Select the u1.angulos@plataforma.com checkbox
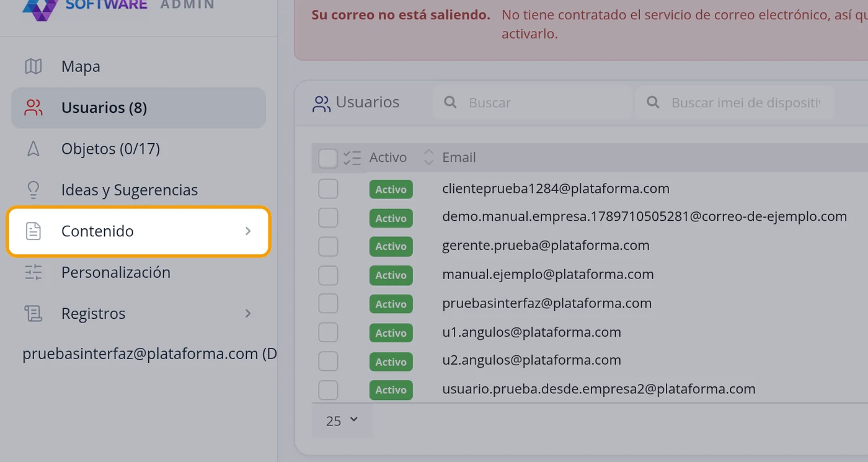 tap(328, 332)
